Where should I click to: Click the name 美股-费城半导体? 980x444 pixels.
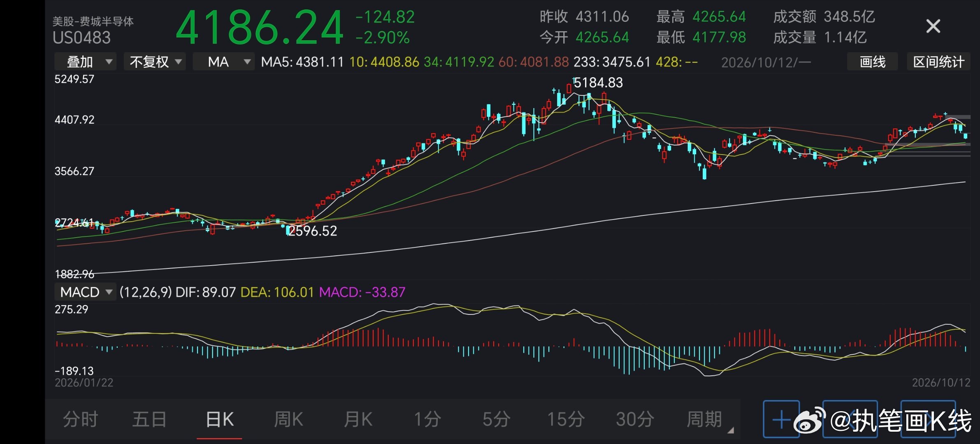[x=93, y=21]
